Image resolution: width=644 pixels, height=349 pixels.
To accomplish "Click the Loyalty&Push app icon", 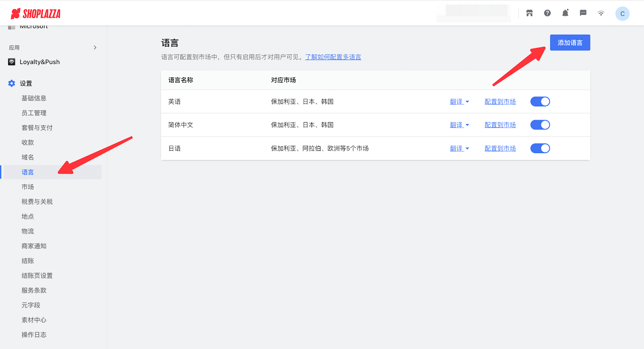I will (x=12, y=62).
